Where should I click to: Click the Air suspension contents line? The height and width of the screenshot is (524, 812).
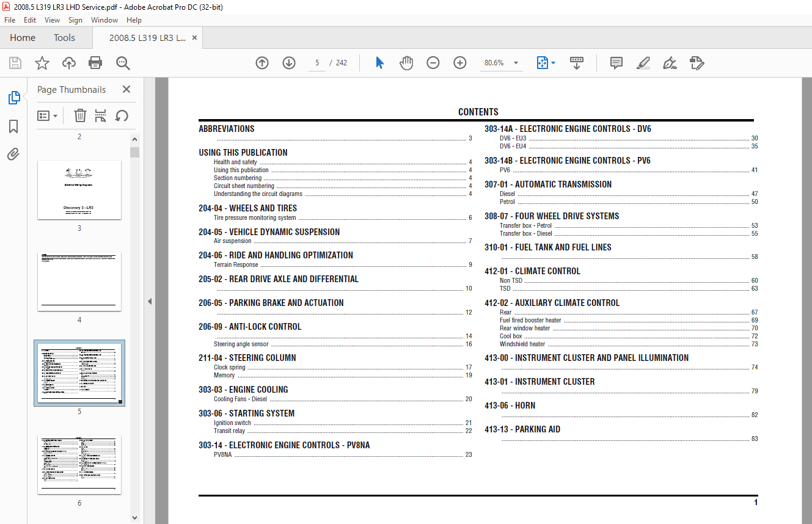[343, 241]
